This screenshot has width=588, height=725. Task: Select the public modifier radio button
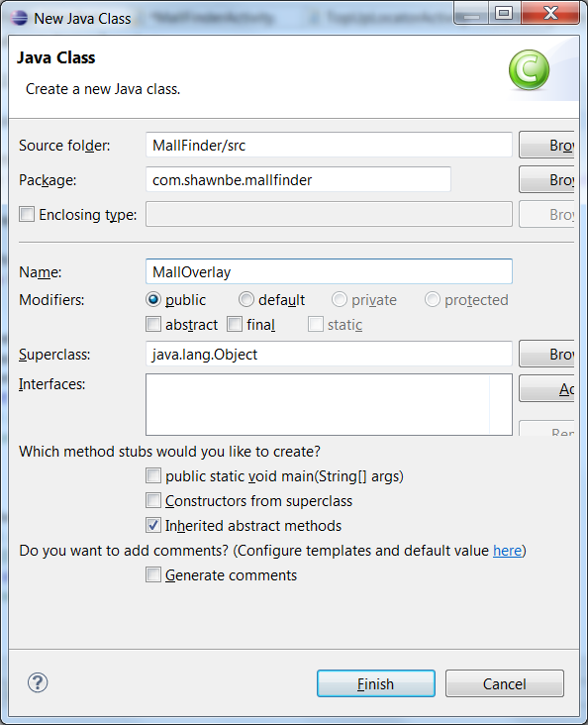pos(153,300)
